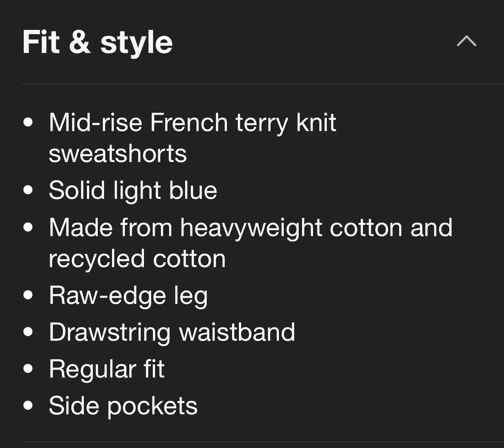Click the bullet beside Side pockets

pyautogui.click(x=28, y=405)
